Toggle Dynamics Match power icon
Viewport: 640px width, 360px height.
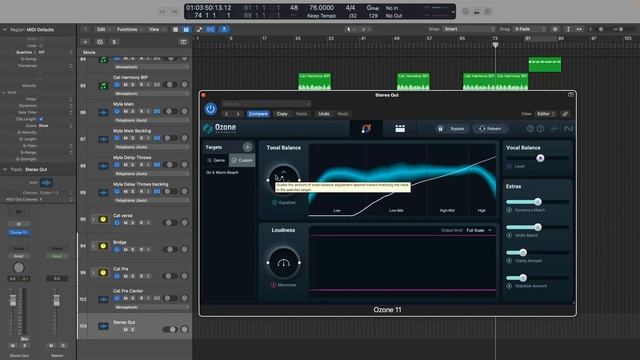coord(509,210)
